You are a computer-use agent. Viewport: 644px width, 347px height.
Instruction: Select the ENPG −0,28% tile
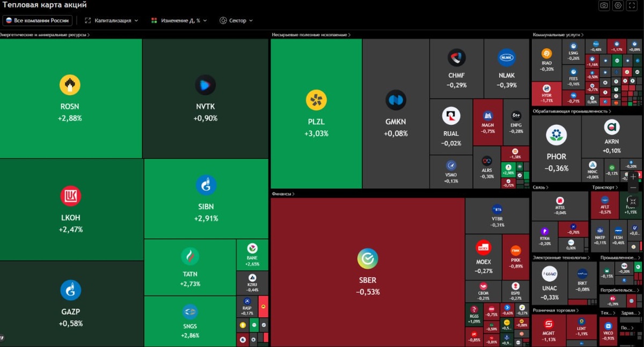click(x=516, y=122)
